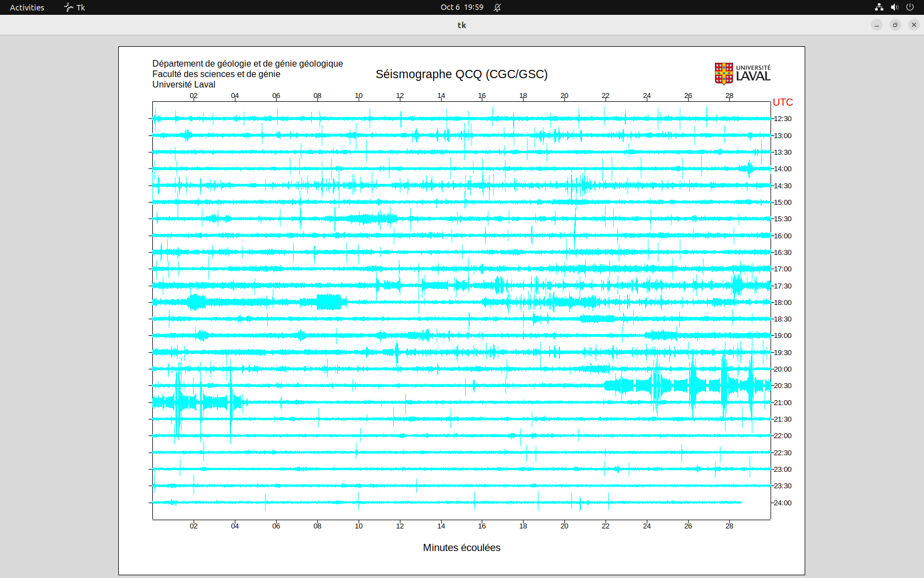Open the Oct 6 19:59 clock menu

coord(461,7)
